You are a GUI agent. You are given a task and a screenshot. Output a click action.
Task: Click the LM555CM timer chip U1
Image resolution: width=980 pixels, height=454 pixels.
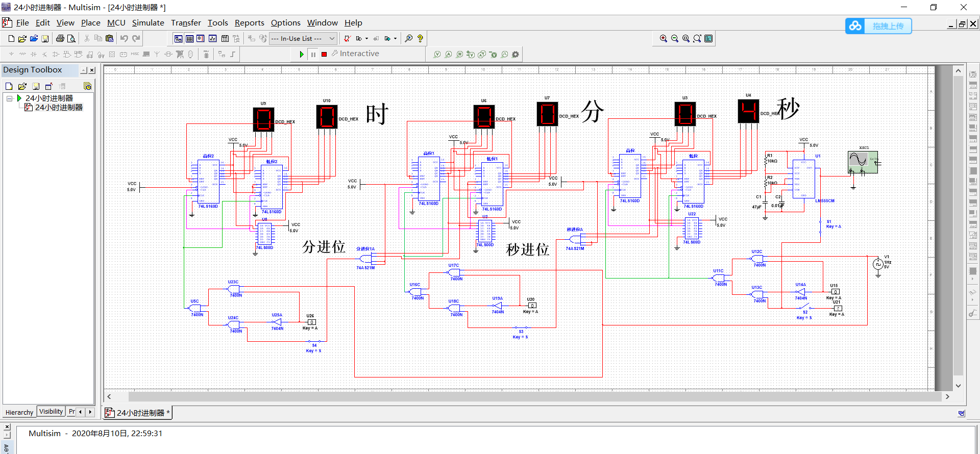(x=803, y=179)
